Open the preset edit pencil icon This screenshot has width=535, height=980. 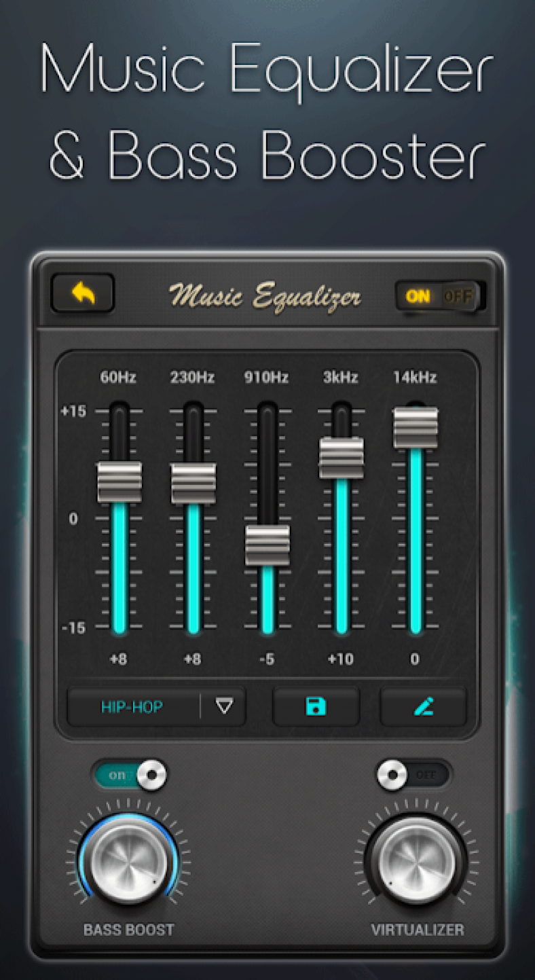coord(423,707)
